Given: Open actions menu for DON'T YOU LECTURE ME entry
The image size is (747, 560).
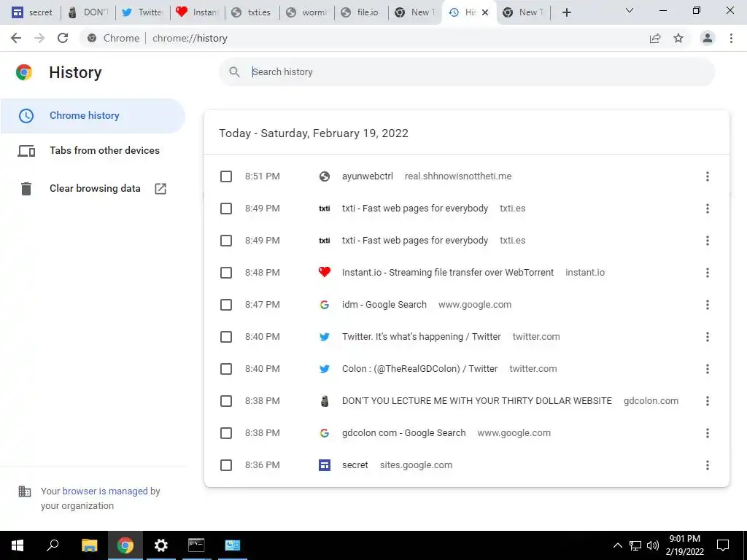Looking at the screenshot, I should (708, 401).
